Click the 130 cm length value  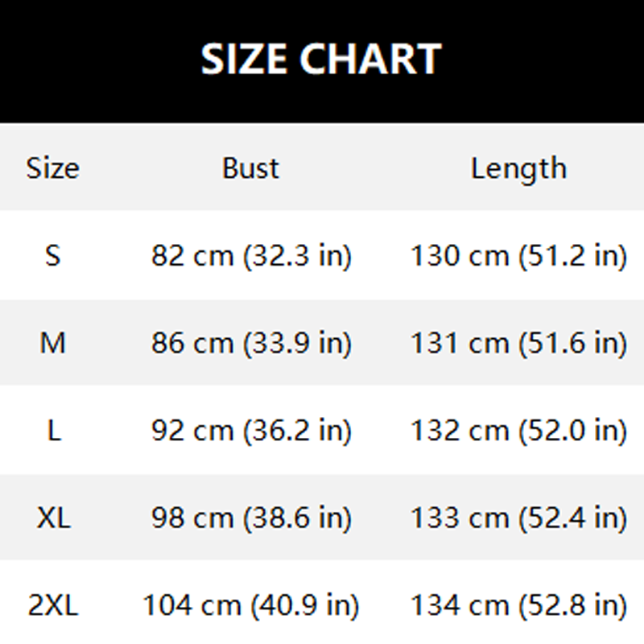(x=460, y=256)
